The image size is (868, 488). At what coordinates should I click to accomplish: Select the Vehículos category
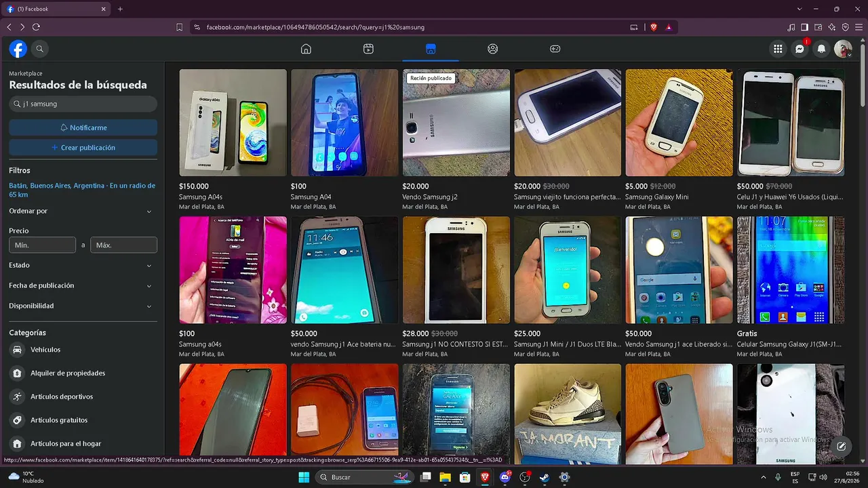(x=83, y=350)
